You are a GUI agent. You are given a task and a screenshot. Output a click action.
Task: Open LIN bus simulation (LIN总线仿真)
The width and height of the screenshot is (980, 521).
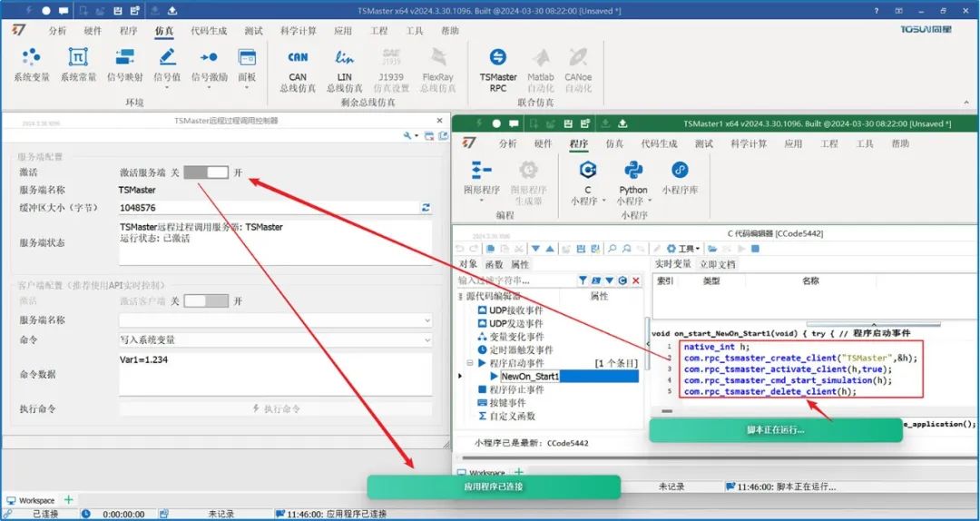click(x=345, y=70)
